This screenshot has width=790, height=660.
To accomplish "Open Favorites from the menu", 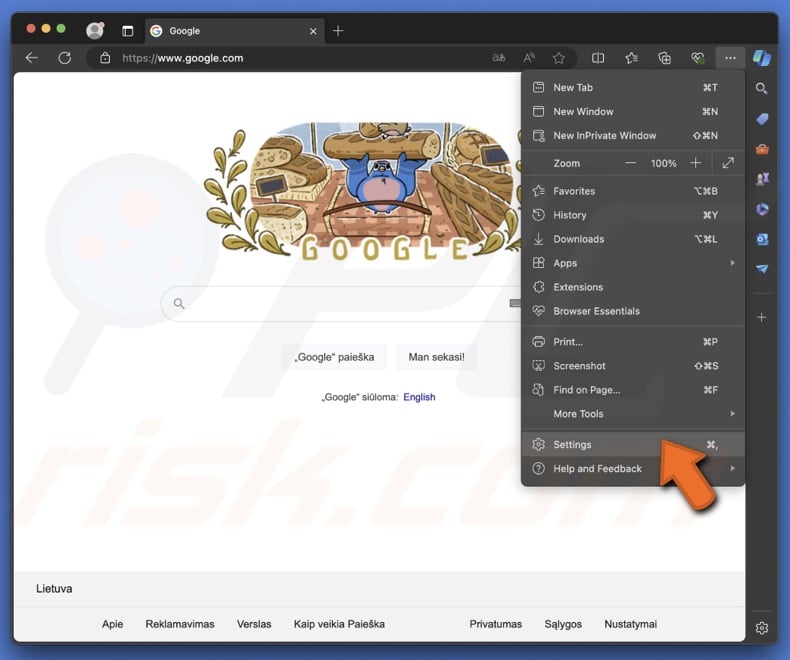I will click(632, 191).
